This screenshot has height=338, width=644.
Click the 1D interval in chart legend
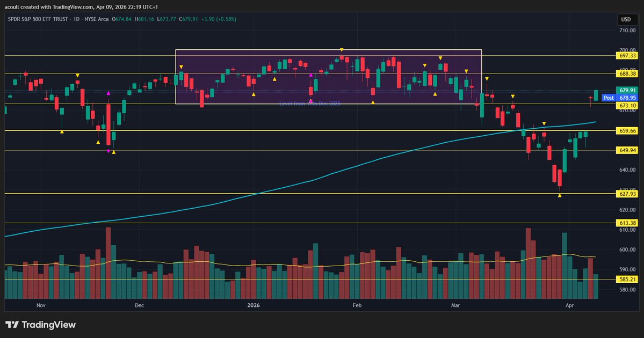click(x=76, y=19)
